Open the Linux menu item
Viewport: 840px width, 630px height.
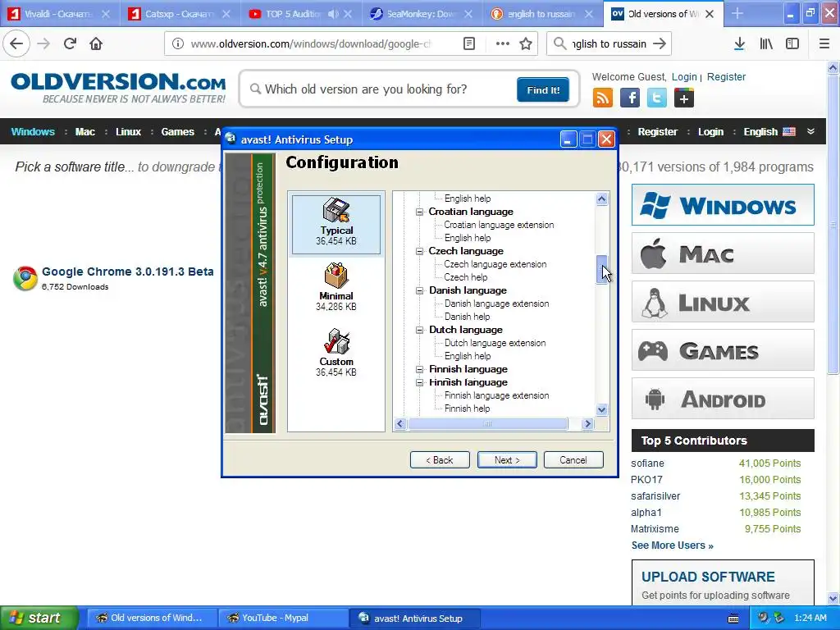[128, 132]
